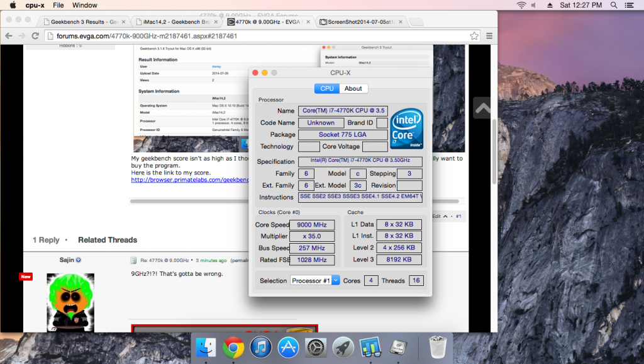
Task: Close the ScreenShot2014-07-05 tab
Action: (401, 22)
